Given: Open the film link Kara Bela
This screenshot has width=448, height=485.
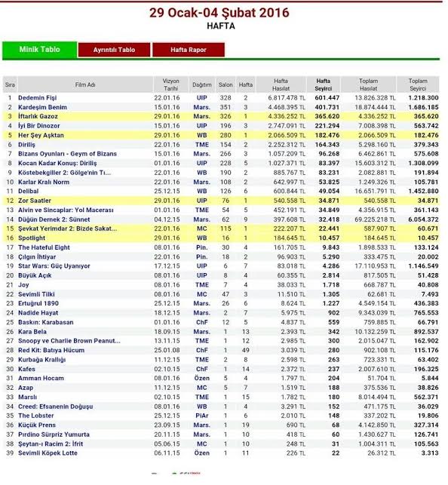Looking at the screenshot, I should coord(32,332).
